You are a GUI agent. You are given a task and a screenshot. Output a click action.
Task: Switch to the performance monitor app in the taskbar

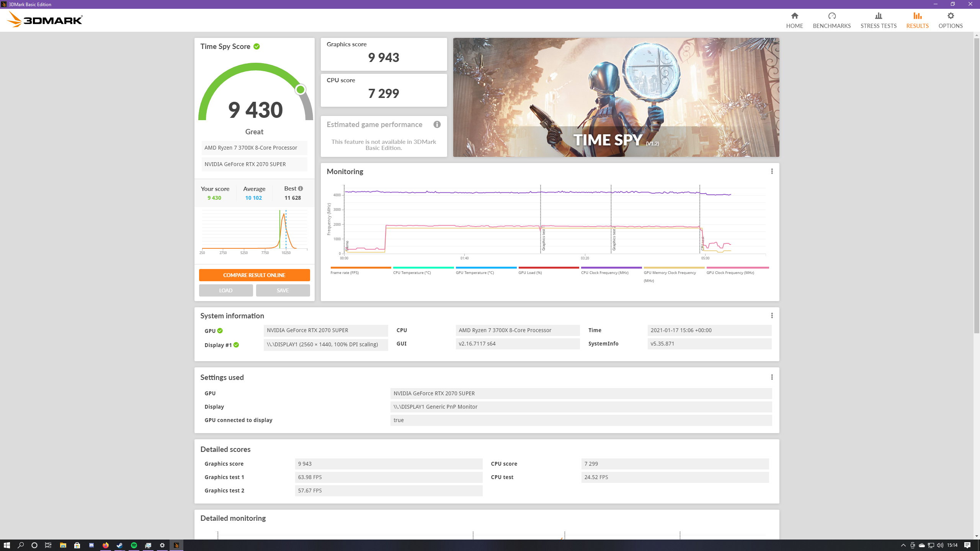pyautogui.click(x=148, y=545)
